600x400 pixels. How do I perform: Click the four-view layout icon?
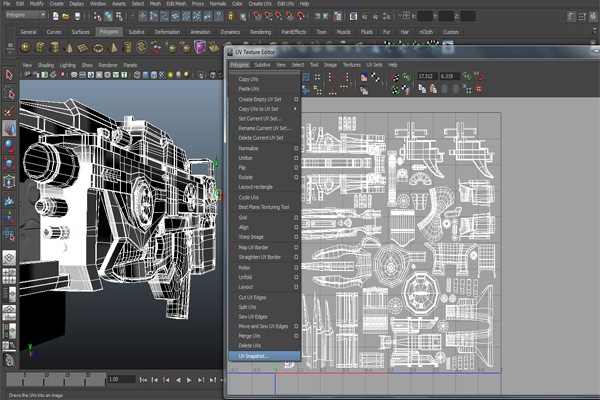(9, 276)
